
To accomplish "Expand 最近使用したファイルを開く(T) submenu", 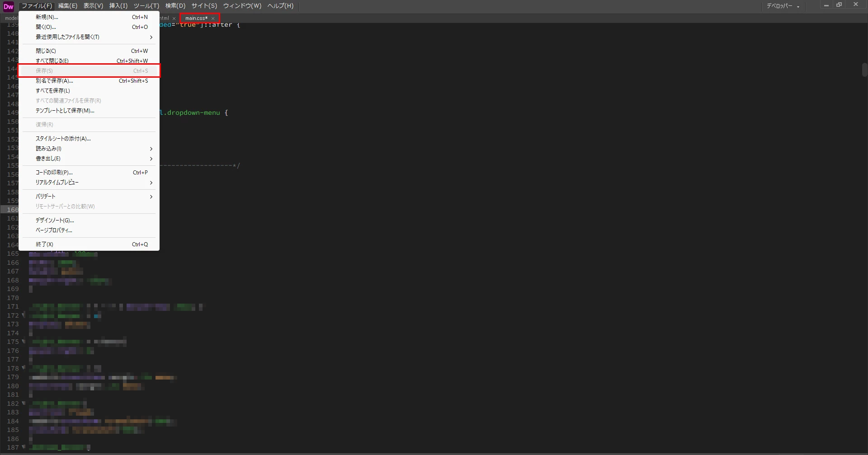I will (89, 37).
